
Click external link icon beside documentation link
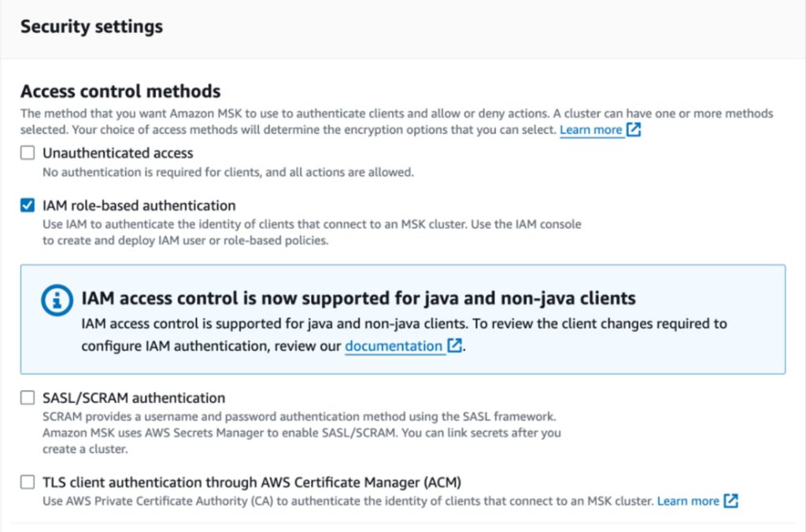[x=454, y=345]
